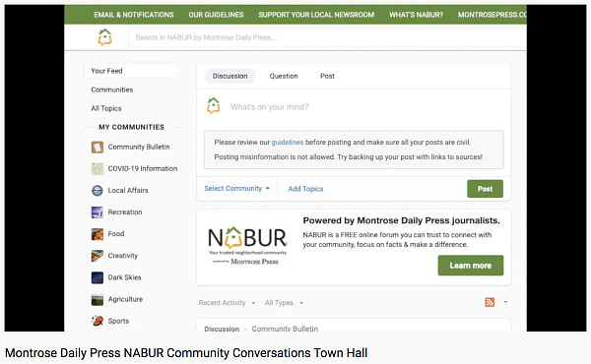Open Email & Notifications menu item

click(x=134, y=15)
